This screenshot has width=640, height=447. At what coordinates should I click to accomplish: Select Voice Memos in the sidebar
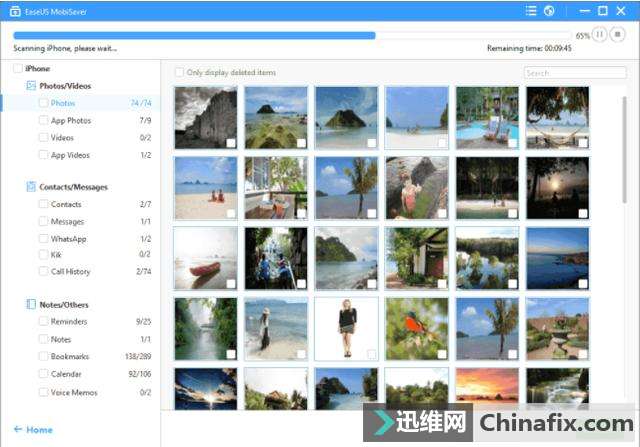[x=73, y=391]
